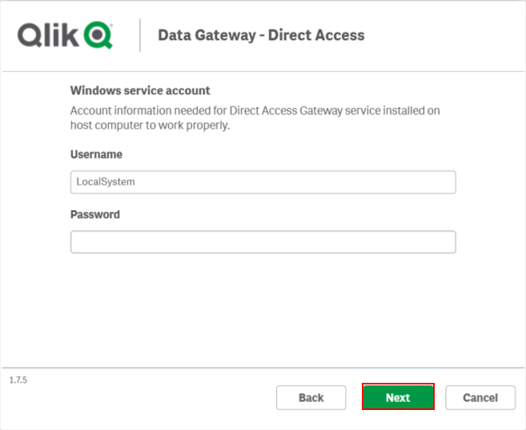Screen dimensions: 526x430
Task: Click the Account information description line
Action: coord(255,110)
